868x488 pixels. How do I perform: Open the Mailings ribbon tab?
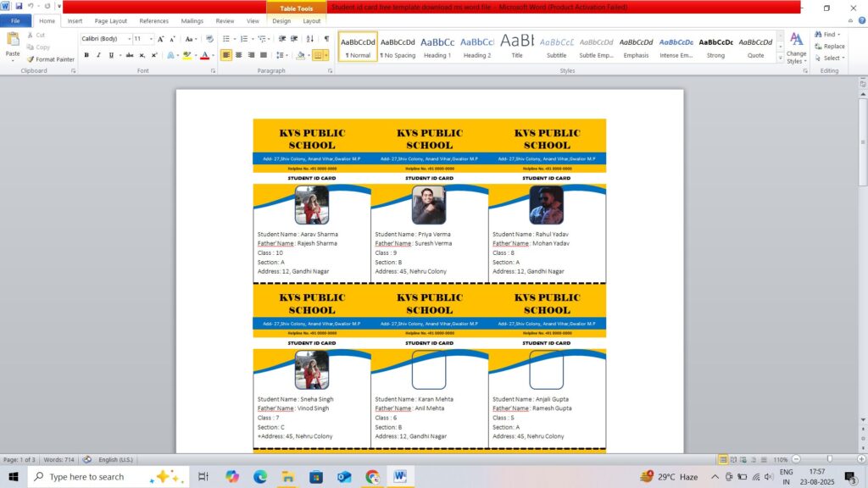(x=192, y=20)
